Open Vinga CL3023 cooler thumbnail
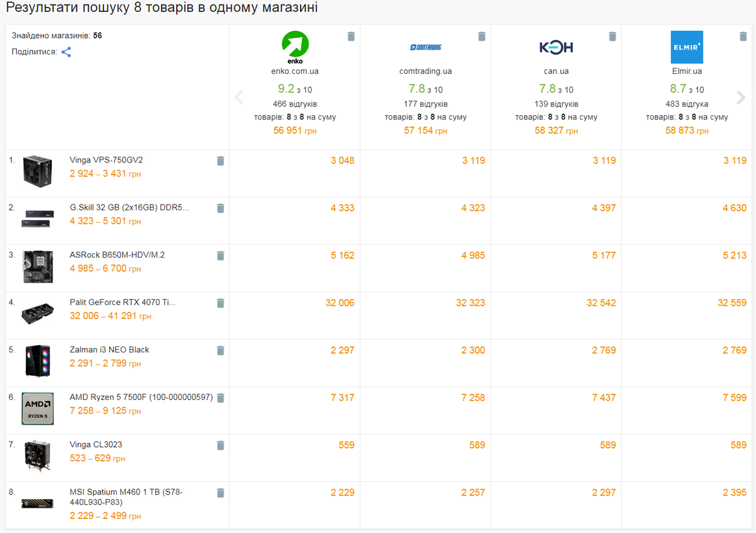Viewport: 756px width, 533px height. [37, 456]
